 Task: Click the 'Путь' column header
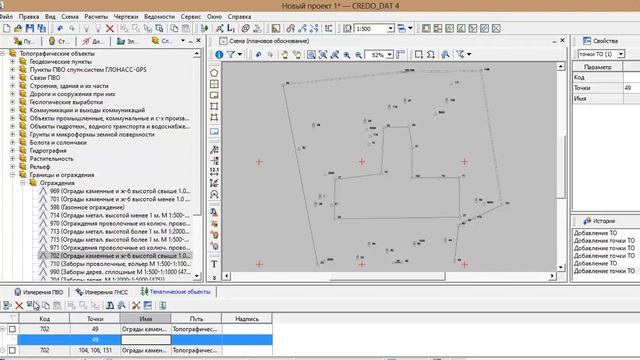coord(196,319)
